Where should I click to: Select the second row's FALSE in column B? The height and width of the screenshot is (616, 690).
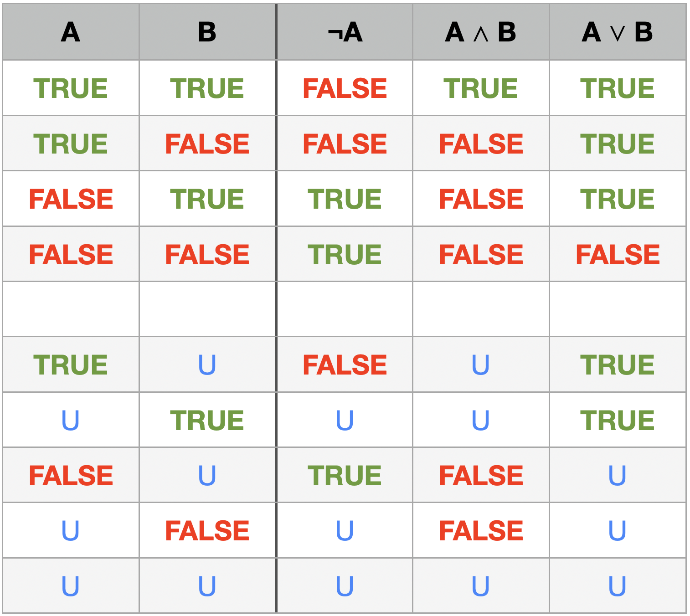207,144
